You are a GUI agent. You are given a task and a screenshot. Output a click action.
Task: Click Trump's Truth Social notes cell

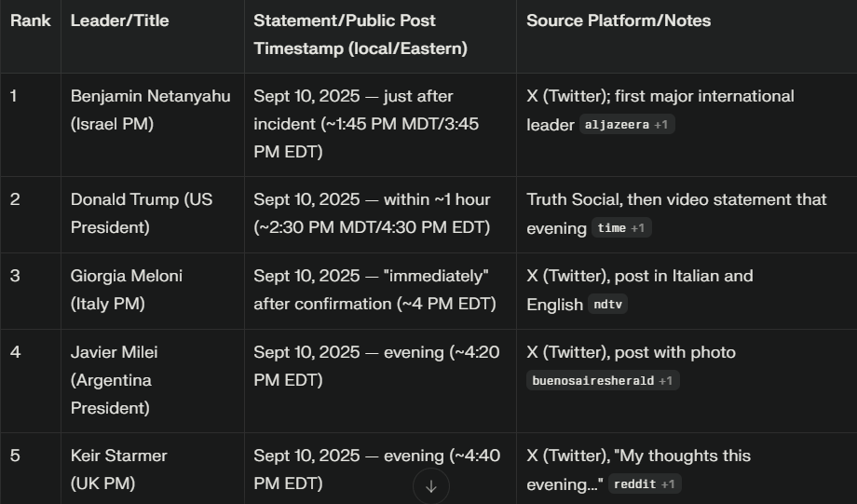coord(676,213)
